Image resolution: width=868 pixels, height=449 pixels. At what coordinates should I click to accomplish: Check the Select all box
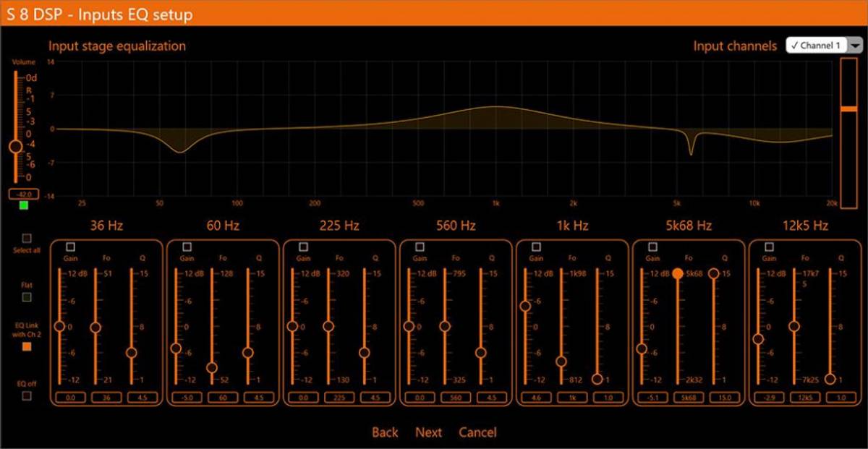(27, 238)
